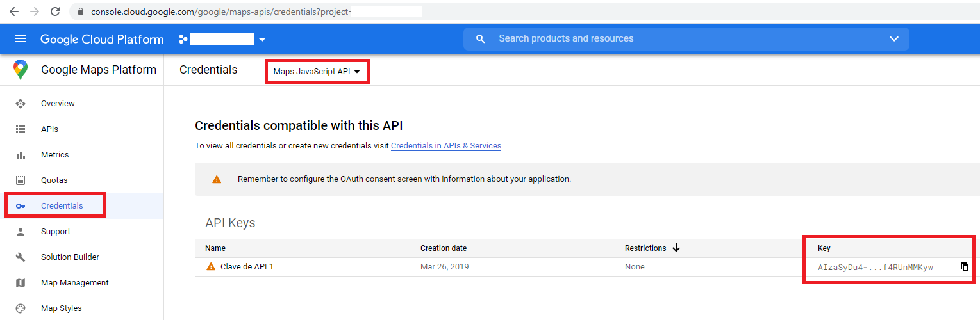Click the browser forward arrow

(35, 12)
